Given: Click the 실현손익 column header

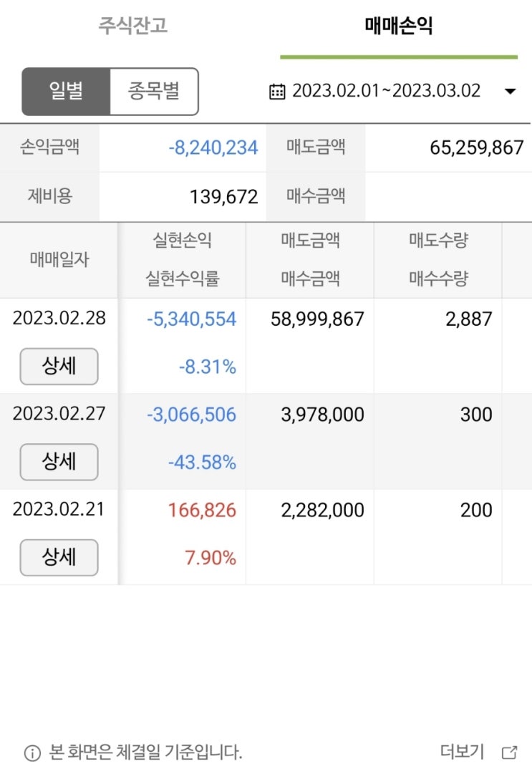Looking at the screenshot, I should pos(182,241).
